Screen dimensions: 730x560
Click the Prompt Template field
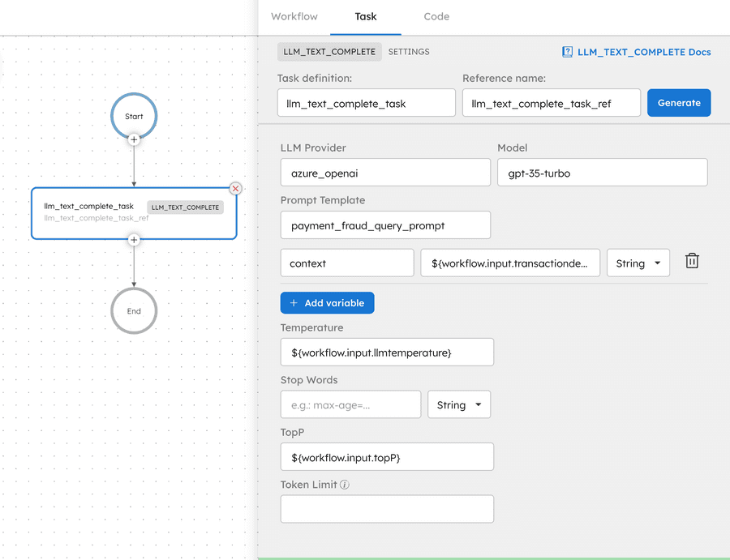click(x=385, y=225)
